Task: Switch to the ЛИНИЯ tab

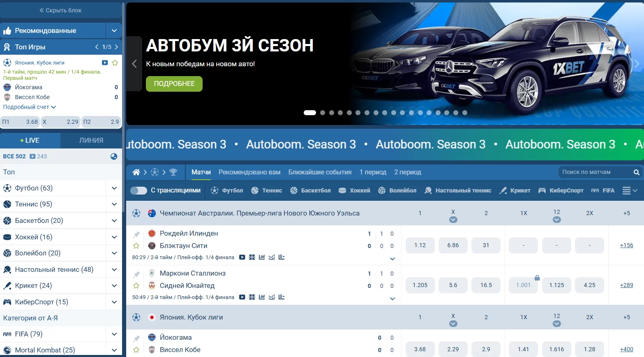Action: coord(91,140)
